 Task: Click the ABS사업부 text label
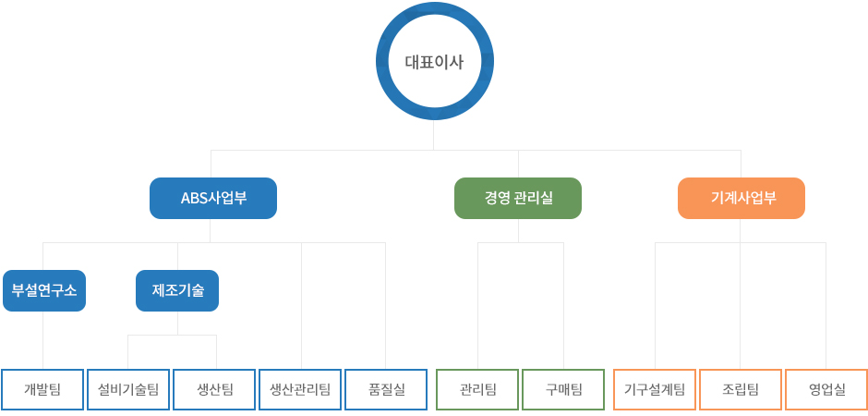pyautogui.click(x=213, y=199)
